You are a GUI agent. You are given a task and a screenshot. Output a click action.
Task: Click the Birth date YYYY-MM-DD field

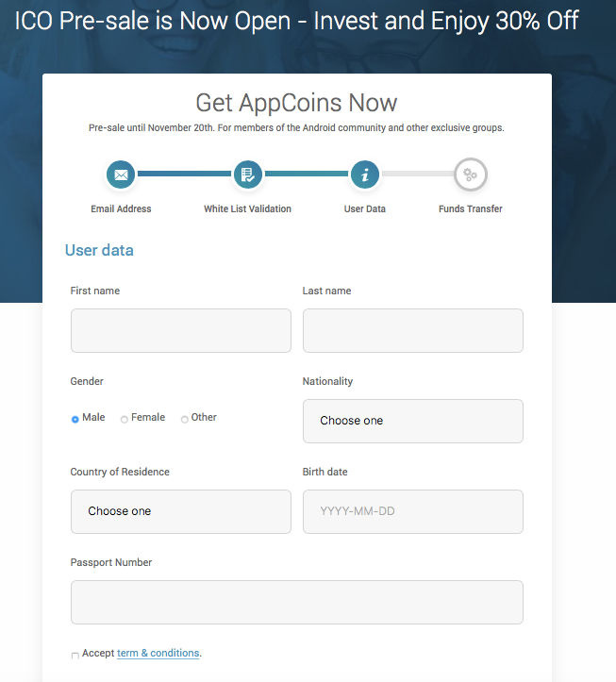point(413,511)
